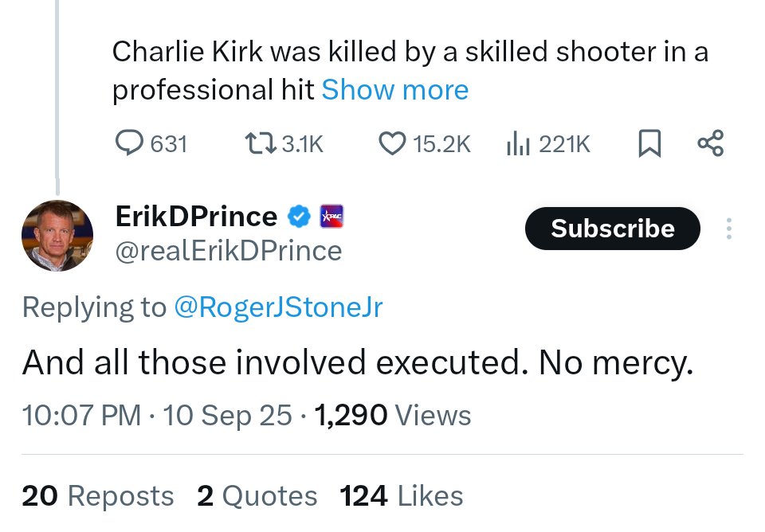The image size is (765, 532).
Task: Open ErikDPrince profile picture
Action: point(57,236)
